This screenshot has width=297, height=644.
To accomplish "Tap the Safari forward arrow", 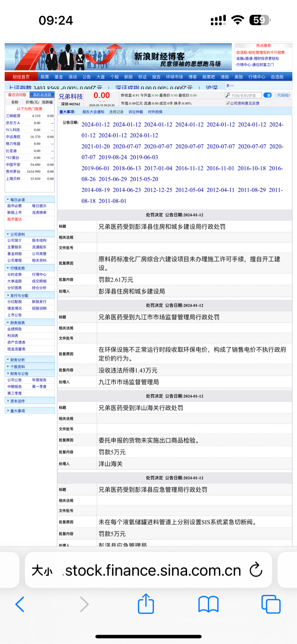I will [x=84, y=604].
